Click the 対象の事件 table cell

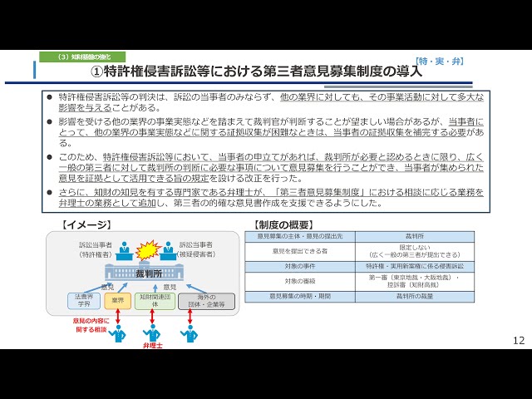[x=300, y=266]
